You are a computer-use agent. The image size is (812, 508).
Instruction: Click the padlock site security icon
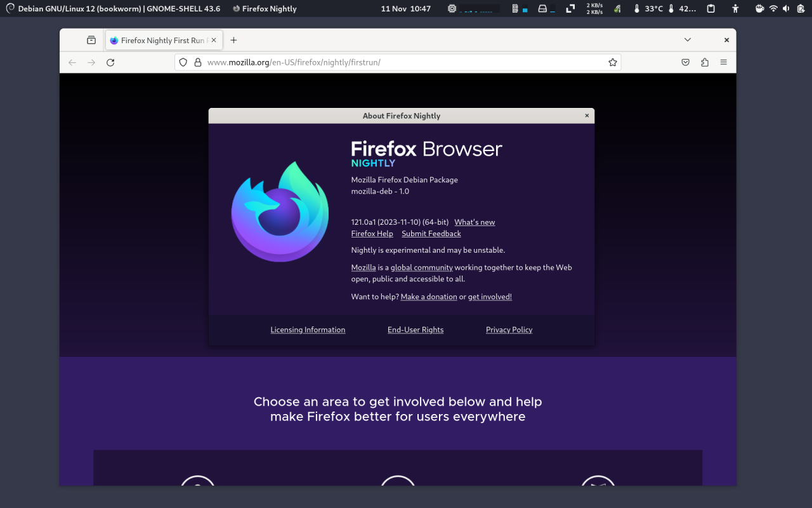point(199,62)
